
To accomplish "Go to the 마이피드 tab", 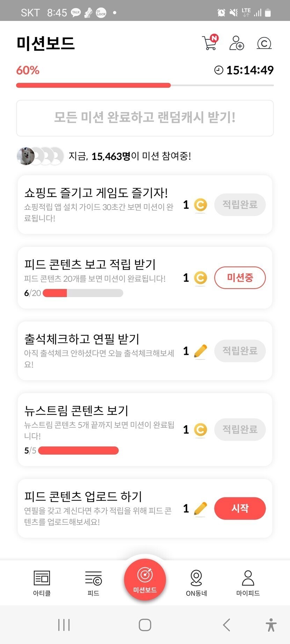I will tap(248, 583).
